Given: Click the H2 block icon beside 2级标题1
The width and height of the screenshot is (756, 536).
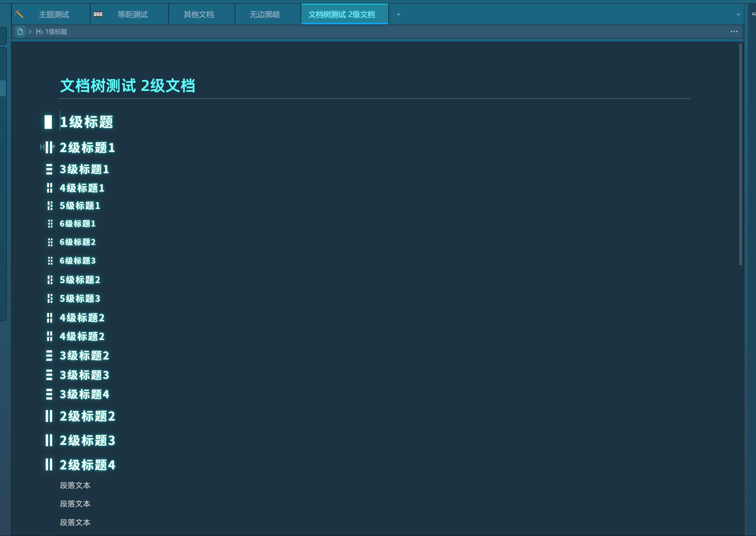Looking at the screenshot, I should click(x=43, y=147).
